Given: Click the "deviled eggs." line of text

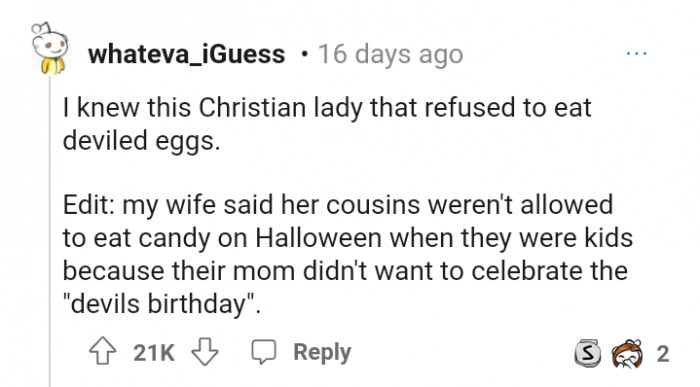Looking at the screenshot, I should tap(142, 141).
